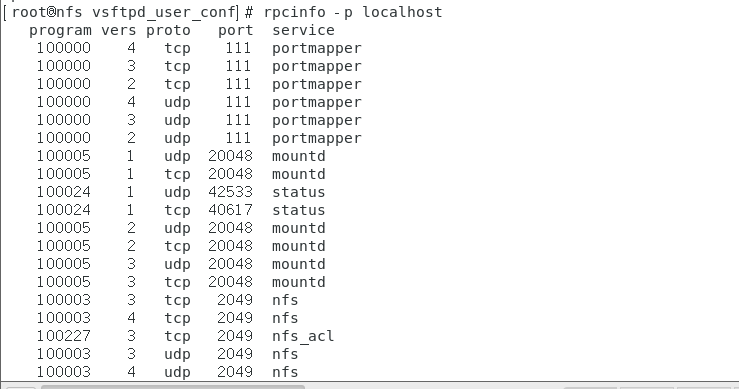This screenshot has width=739, height=389.
Task: Click the last portmapper udp entry
Action: [x=317, y=138]
